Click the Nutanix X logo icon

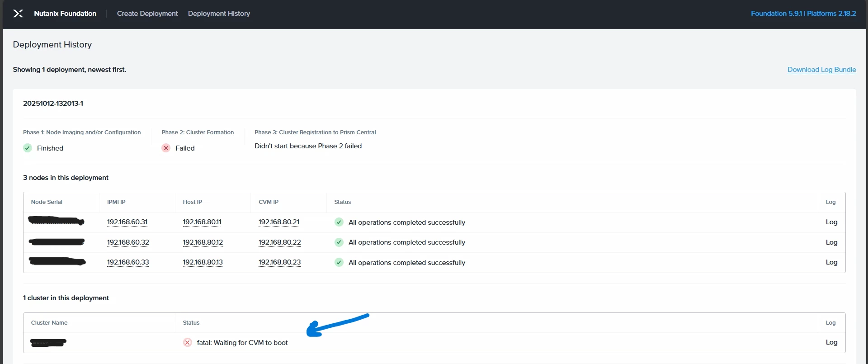pyautogui.click(x=18, y=14)
